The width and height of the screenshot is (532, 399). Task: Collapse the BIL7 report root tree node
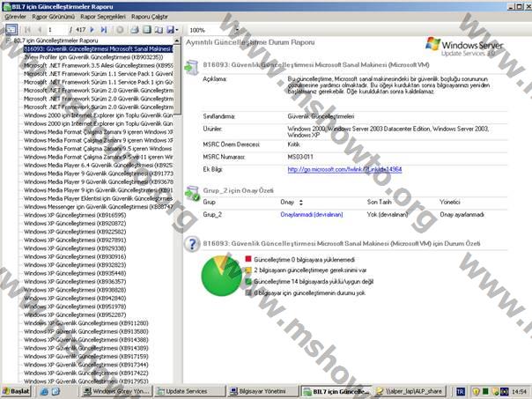click(9, 41)
